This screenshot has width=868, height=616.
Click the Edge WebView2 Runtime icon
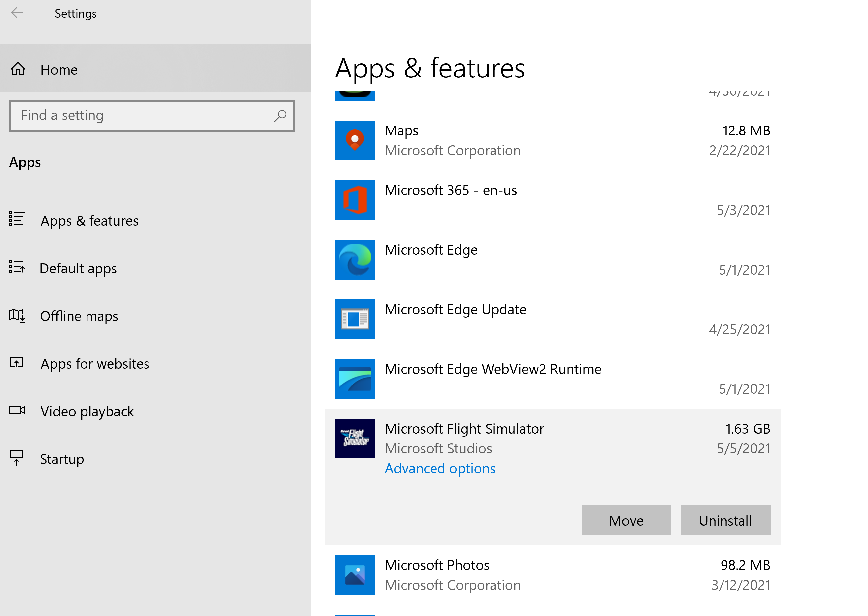(x=355, y=379)
